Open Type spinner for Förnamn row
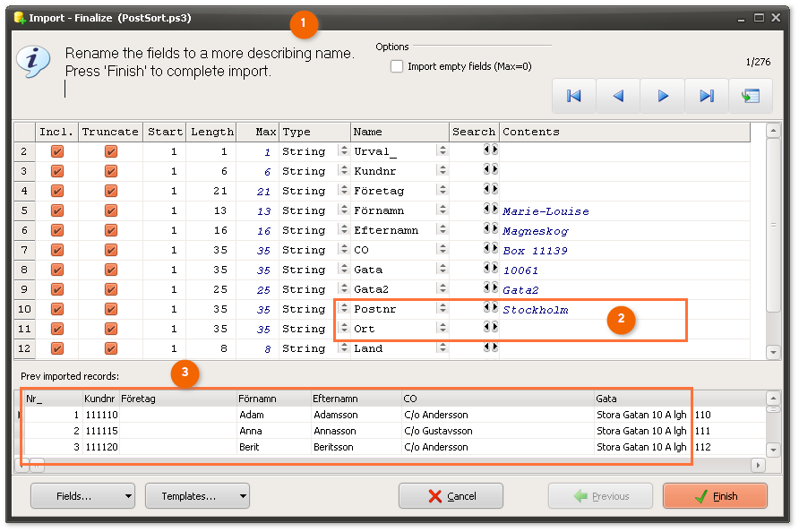 coord(344,210)
